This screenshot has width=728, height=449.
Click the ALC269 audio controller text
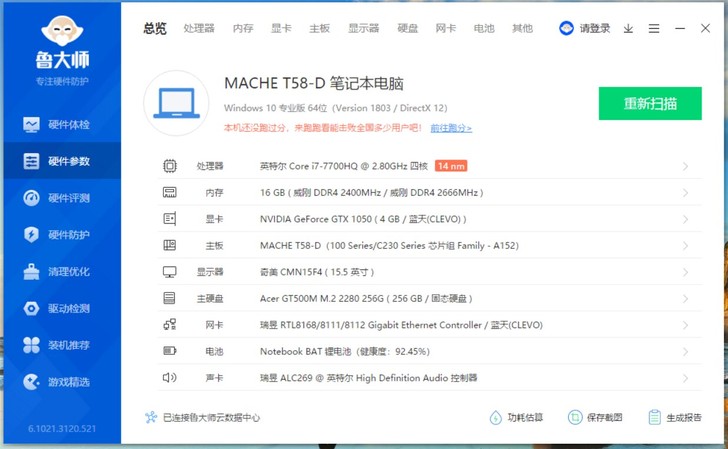click(x=368, y=378)
